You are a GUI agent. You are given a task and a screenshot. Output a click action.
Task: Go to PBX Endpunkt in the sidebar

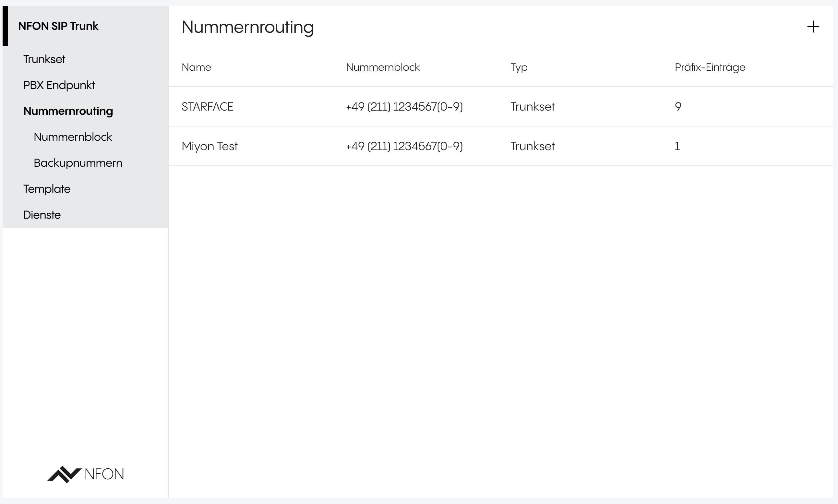pyautogui.click(x=59, y=85)
